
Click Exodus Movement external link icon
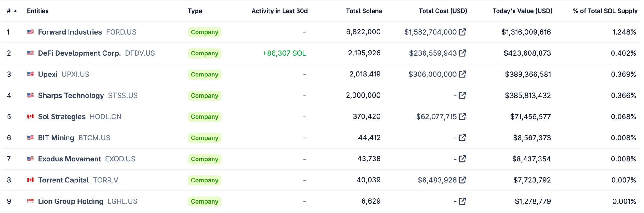click(x=462, y=159)
